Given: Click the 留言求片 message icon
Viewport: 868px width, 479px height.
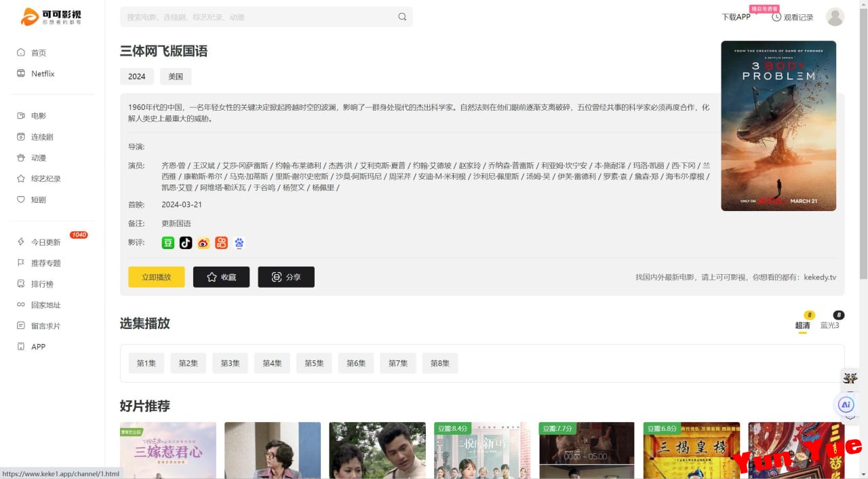Looking at the screenshot, I should [21, 326].
